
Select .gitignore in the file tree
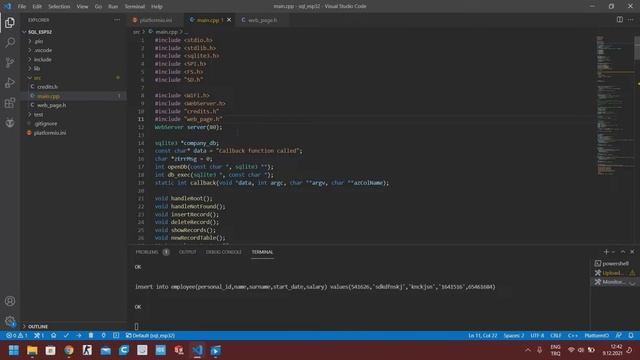(46, 124)
